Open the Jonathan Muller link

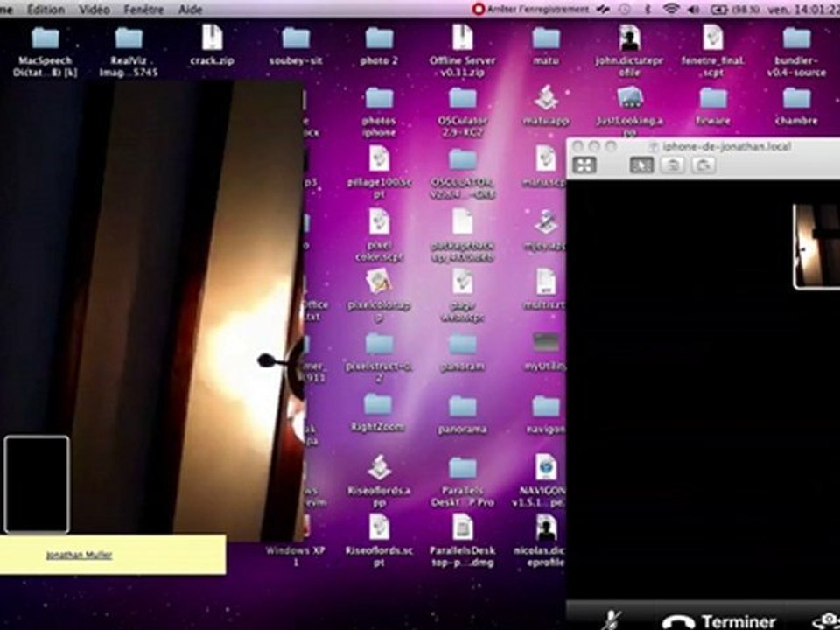(80, 555)
